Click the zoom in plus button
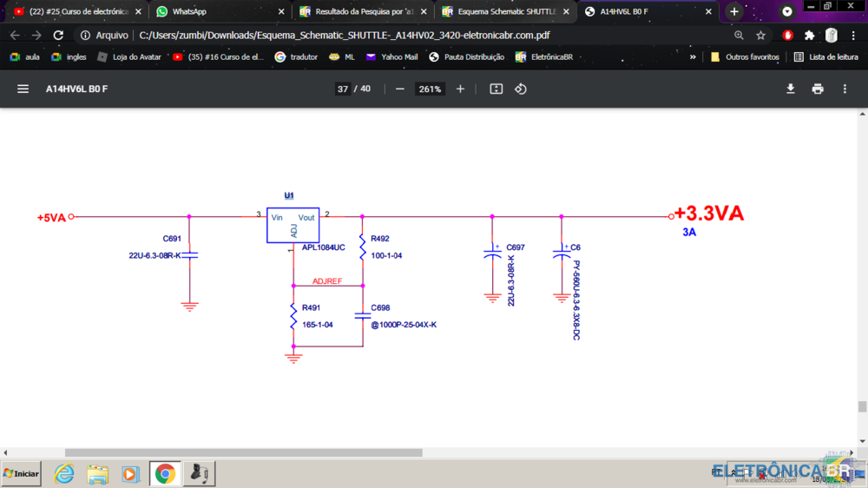 coord(460,89)
